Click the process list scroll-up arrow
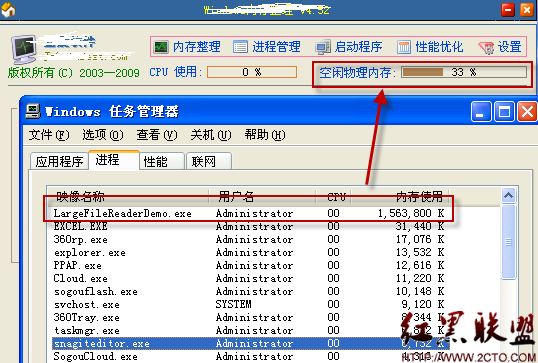This screenshot has height=363, width=538. pyautogui.click(x=508, y=196)
